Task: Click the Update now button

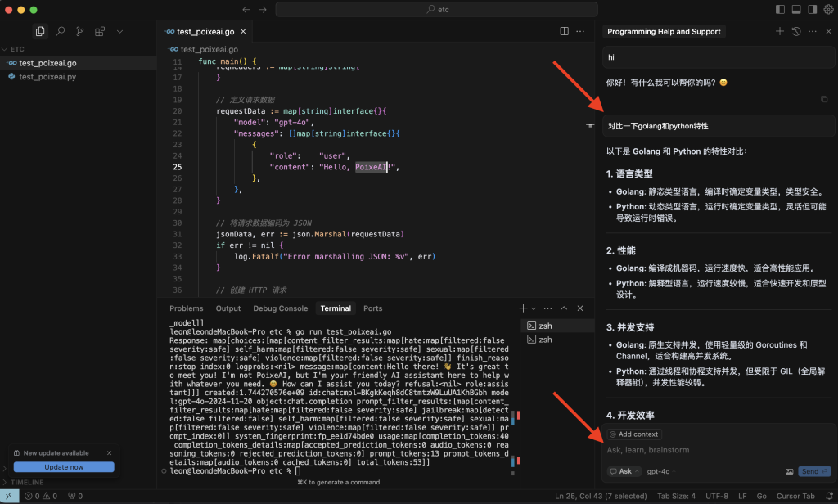Action: [x=64, y=467]
